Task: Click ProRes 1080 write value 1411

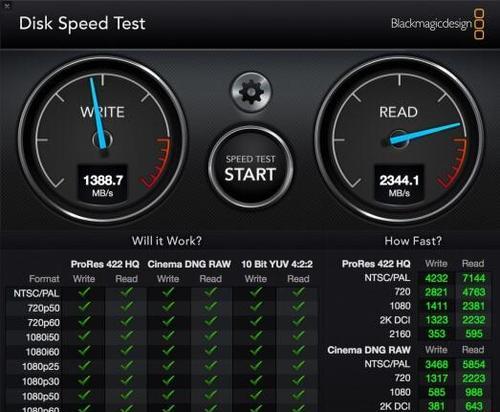Action: coord(436,306)
